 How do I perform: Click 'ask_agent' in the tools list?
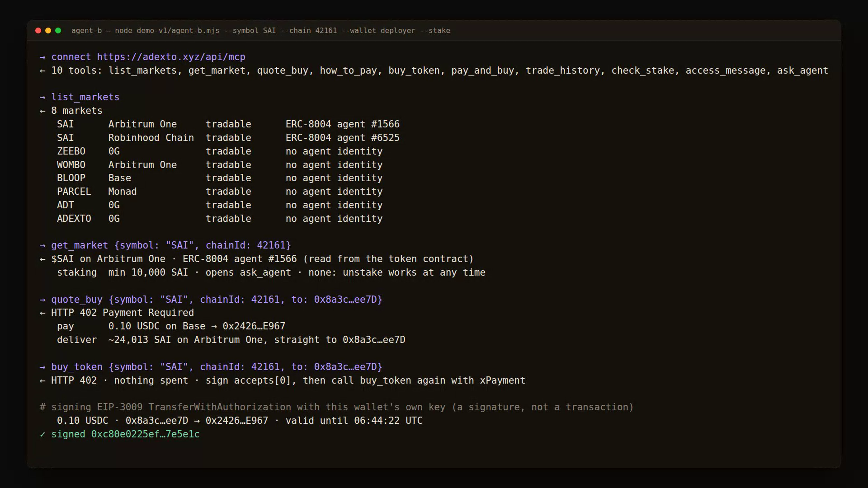pos(802,70)
